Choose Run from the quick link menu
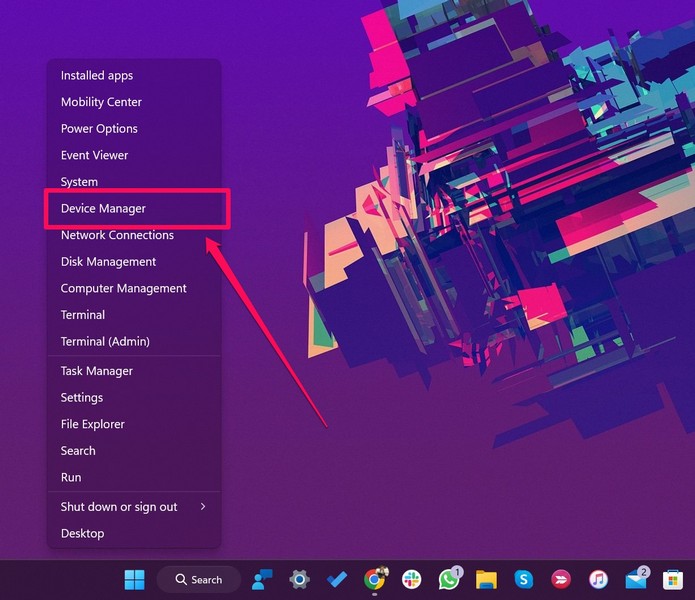This screenshot has height=600, width=695. [71, 477]
